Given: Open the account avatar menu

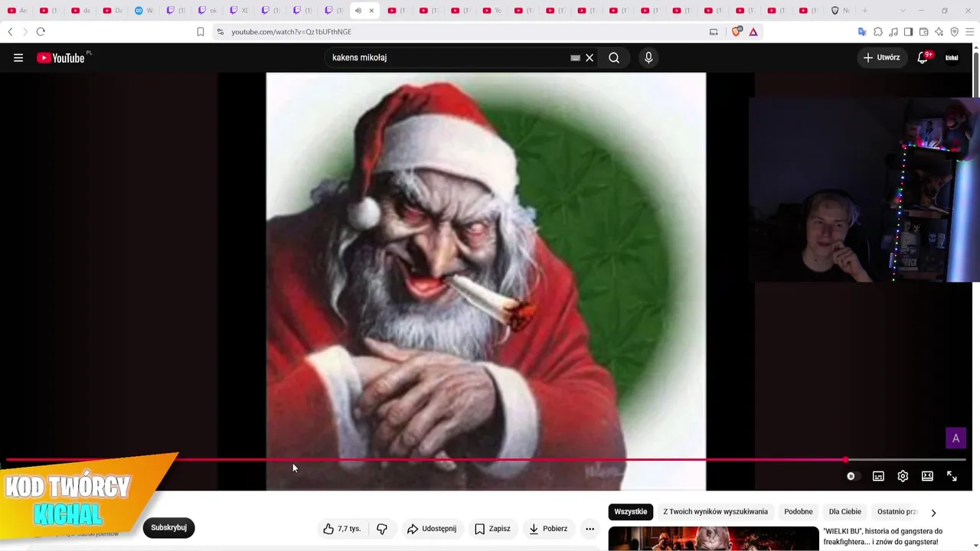Looking at the screenshot, I should (952, 57).
